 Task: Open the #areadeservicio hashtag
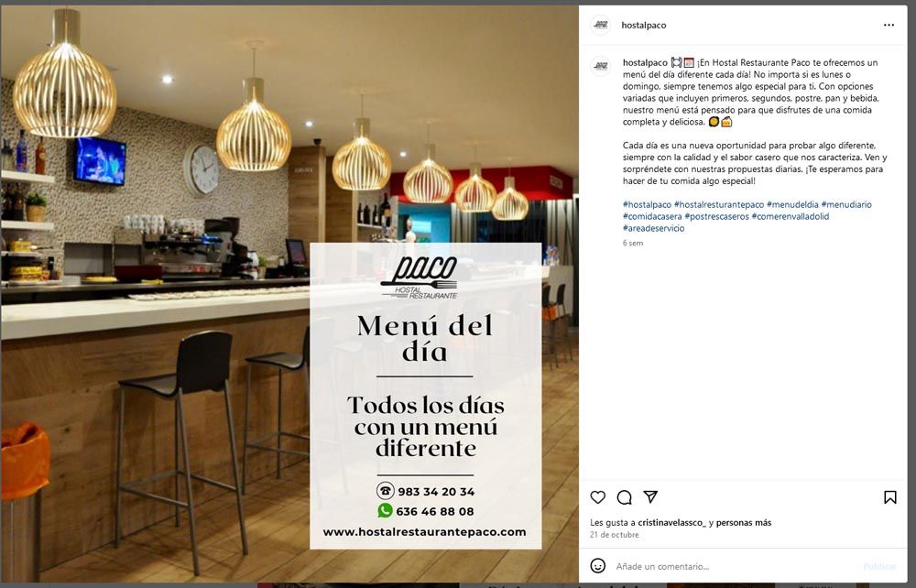tap(653, 228)
